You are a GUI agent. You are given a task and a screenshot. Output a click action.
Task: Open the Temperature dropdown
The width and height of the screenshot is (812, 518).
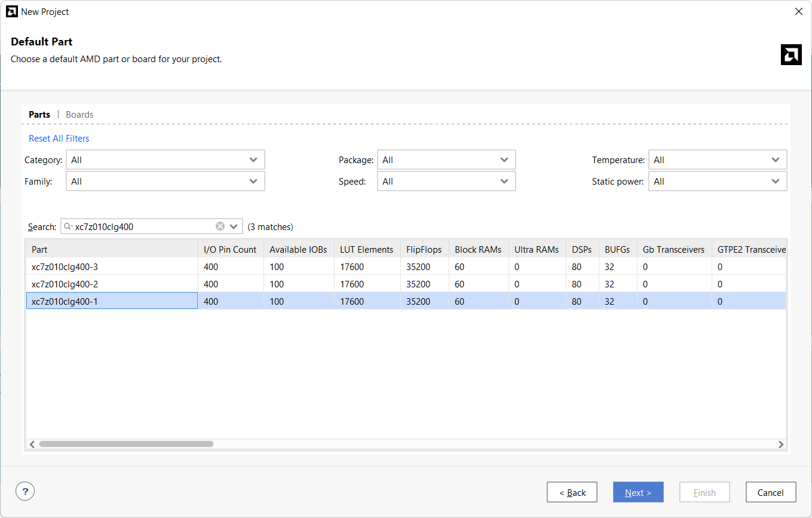coord(717,160)
